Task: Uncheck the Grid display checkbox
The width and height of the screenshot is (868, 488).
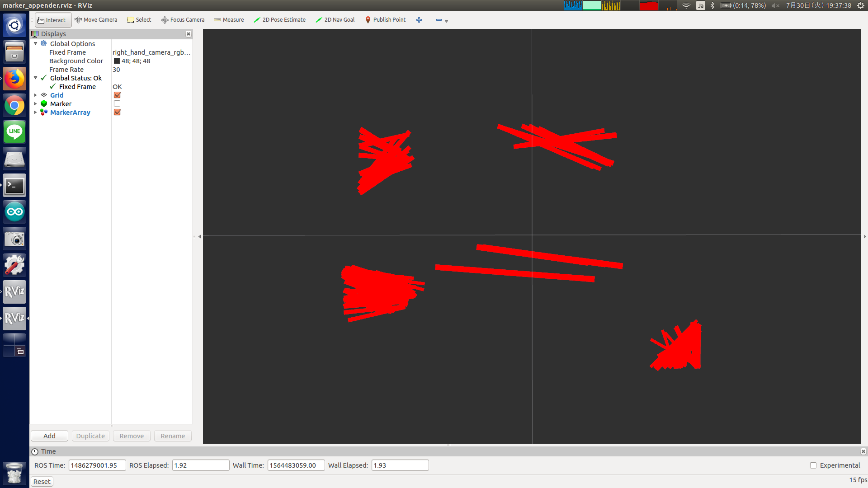Action: tap(117, 95)
